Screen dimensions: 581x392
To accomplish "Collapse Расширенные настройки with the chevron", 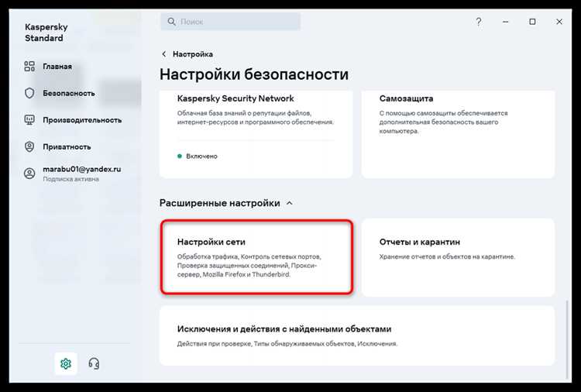I will pos(290,203).
